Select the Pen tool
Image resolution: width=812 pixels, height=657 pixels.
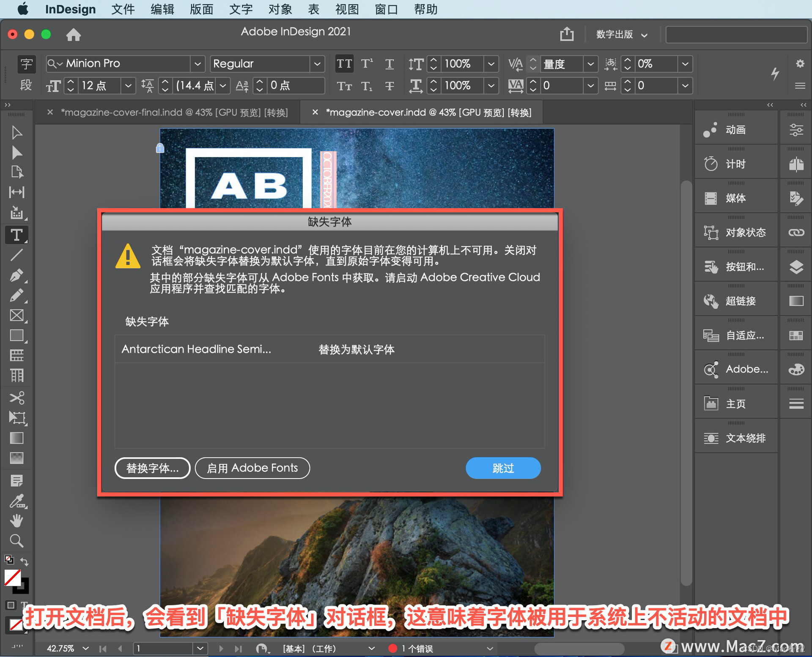click(x=16, y=275)
